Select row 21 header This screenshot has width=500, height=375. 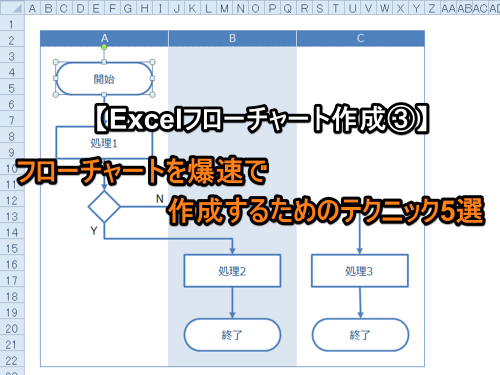coord(12,344)
